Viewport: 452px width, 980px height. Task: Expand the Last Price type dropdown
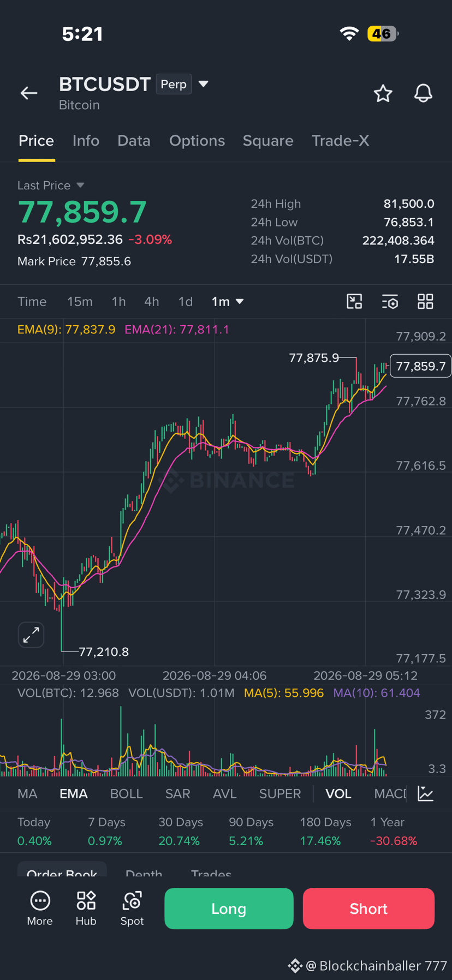80,186
